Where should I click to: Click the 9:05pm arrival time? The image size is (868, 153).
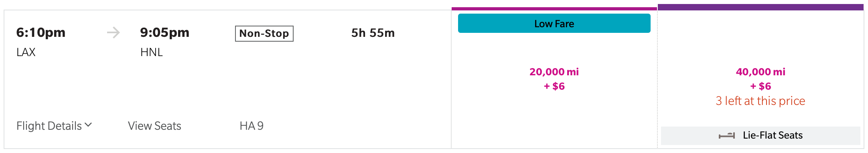pyautogui.click(x=164, y=32)
